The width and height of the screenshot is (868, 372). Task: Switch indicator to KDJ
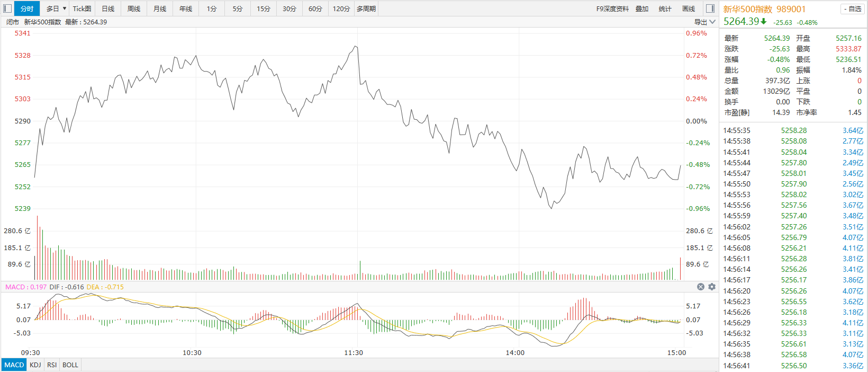pos(35,365)
